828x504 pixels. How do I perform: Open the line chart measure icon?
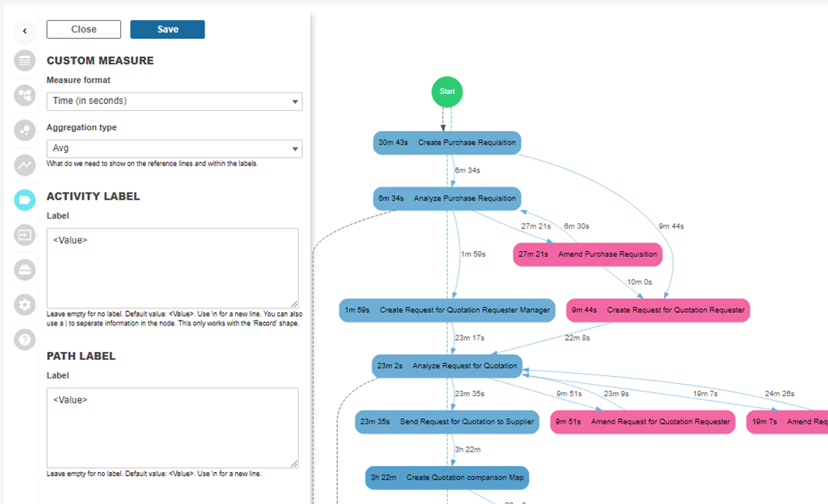tap(25, 165)
